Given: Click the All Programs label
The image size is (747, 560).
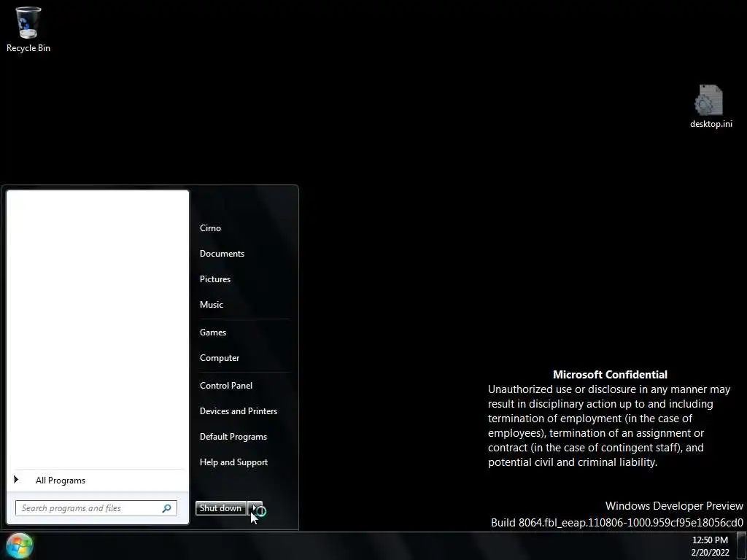Looking at the screenshot, I should (61, 481).
